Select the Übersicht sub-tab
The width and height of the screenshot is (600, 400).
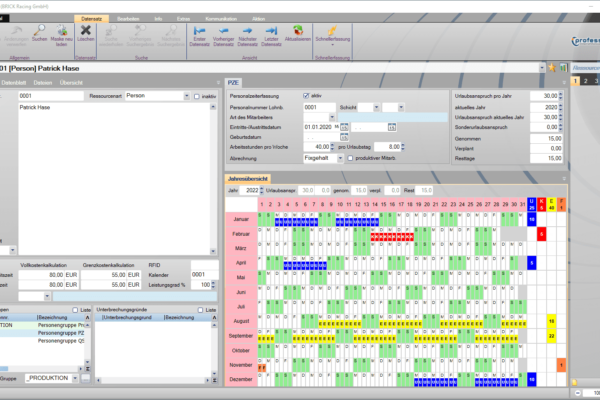tap(72, 82)
